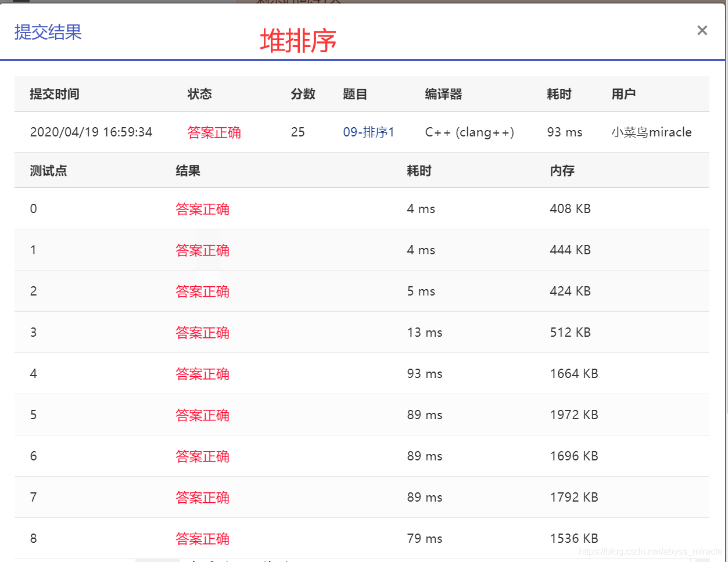728x562 pixels.
Task: Open the 09-排序1 problem link
Action: (x=368, y=132)
